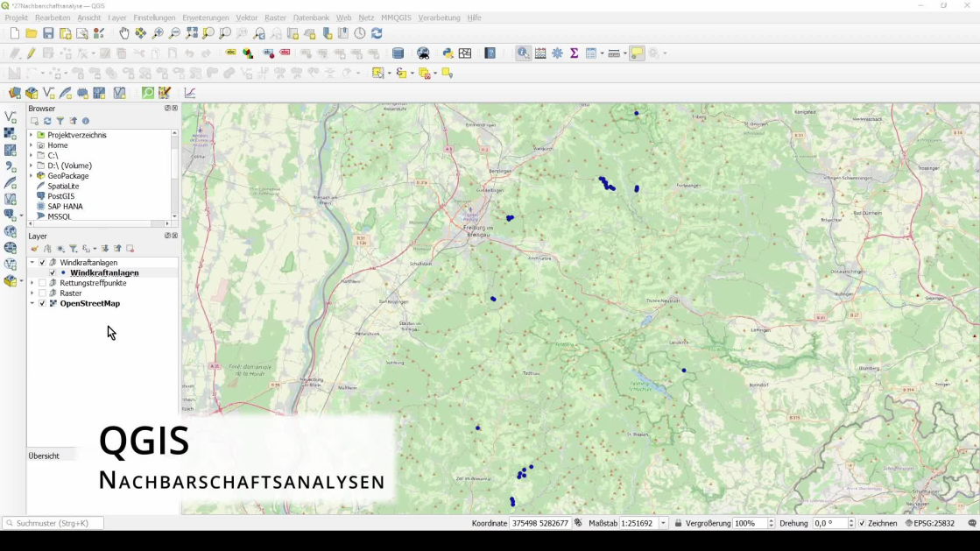Open the field calculator abacus icon

pyautogui.click(x=540, y=53)
